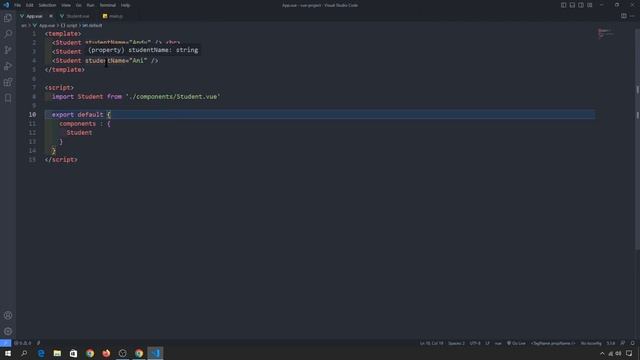Click the LF end-of-line indicator
This screenshot has height=360, width=640.
(487, 343)
